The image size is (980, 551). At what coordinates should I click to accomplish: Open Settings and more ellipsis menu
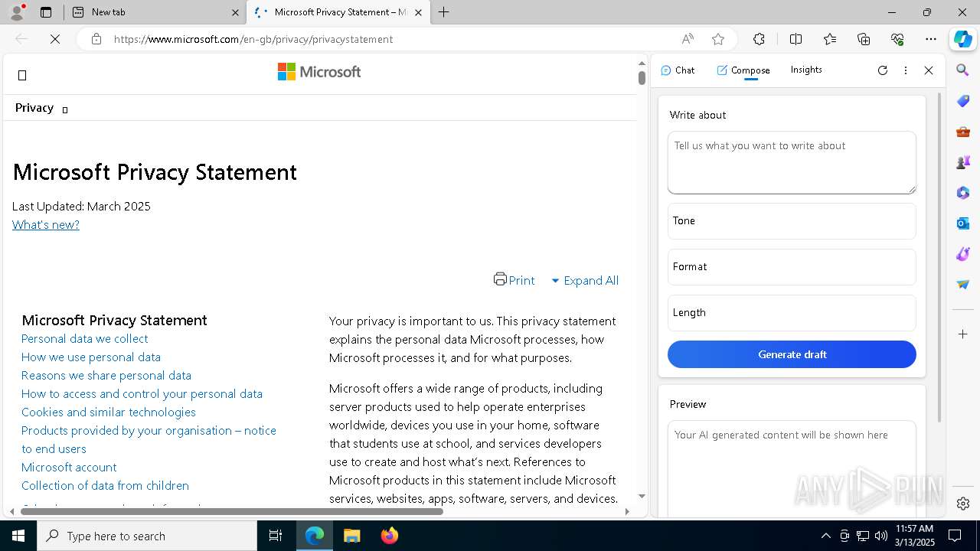[x=931, y=39]
